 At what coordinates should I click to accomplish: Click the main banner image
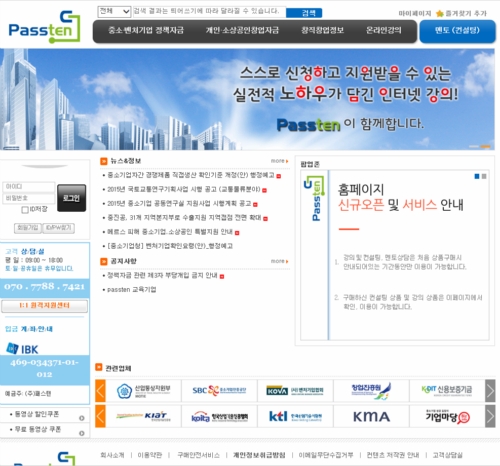tap(247, 99)
